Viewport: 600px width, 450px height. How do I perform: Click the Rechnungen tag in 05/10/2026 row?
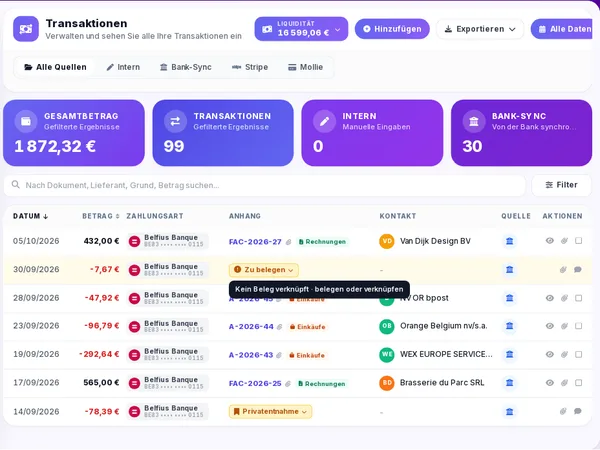322,242
